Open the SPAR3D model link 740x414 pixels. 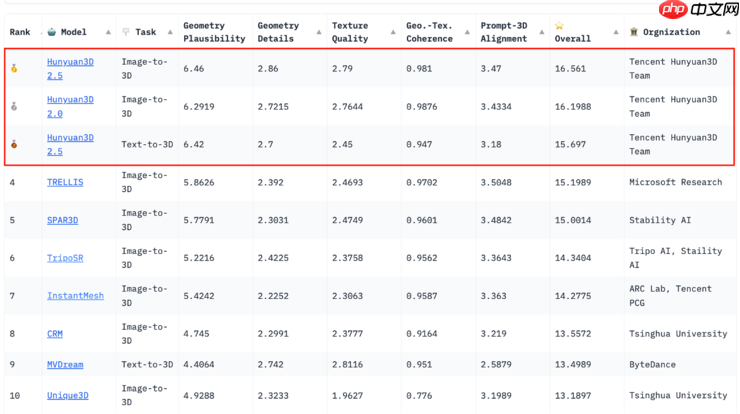62,220
